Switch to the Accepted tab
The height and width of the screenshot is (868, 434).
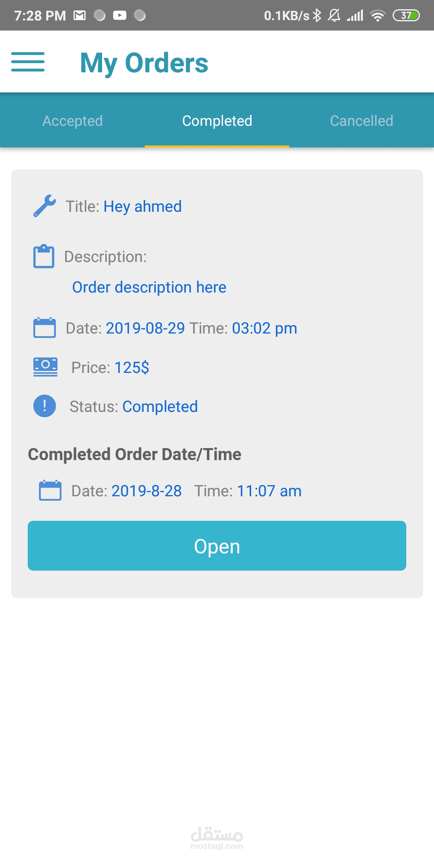[x=72, y=121]
